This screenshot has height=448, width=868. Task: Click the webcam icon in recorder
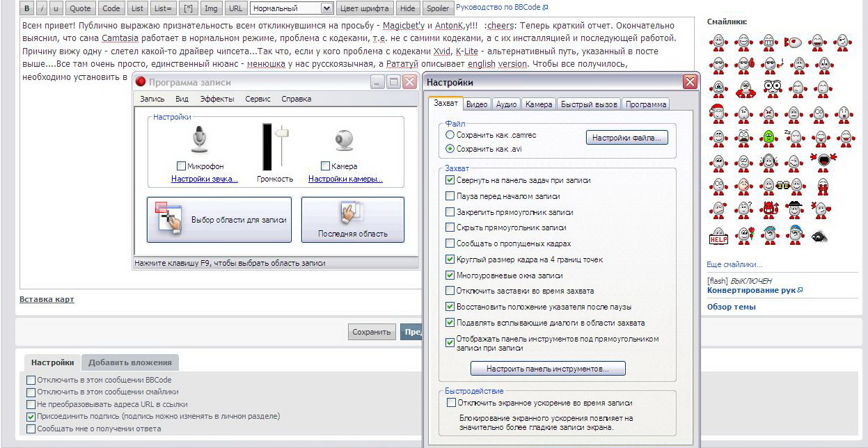coord(345,141)
